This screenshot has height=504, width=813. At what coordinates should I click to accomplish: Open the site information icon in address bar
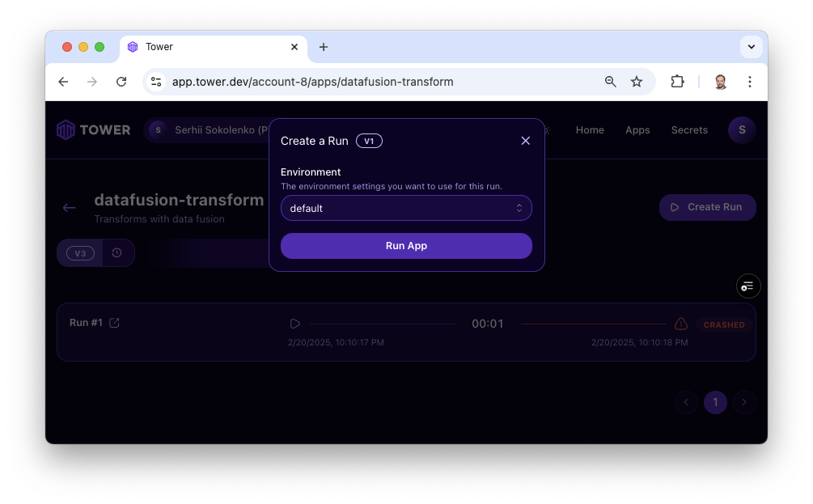coord(156,82)
